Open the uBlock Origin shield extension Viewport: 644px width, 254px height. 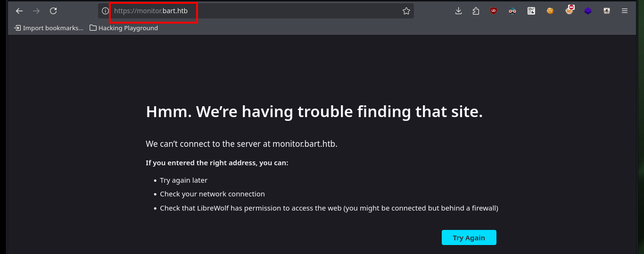coord(494,11)
